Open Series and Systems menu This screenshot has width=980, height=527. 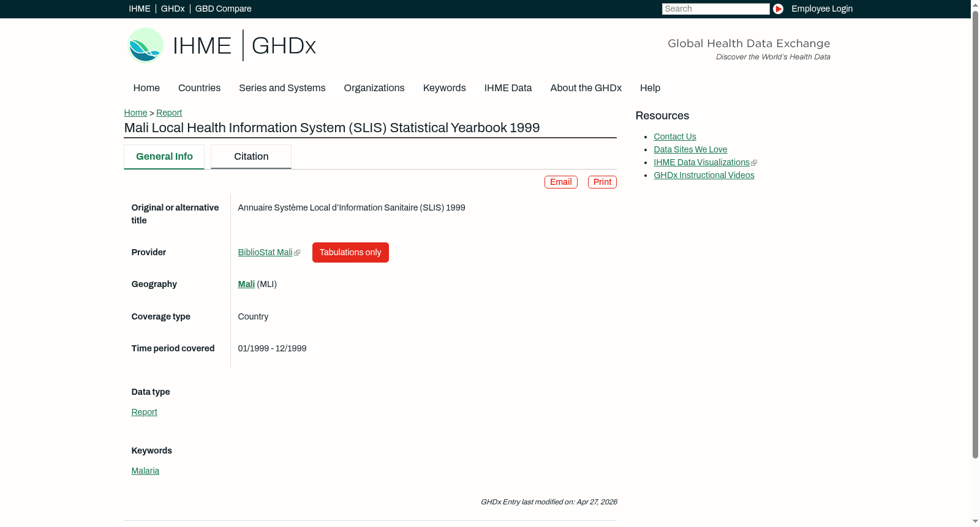(x=282, y=88)
